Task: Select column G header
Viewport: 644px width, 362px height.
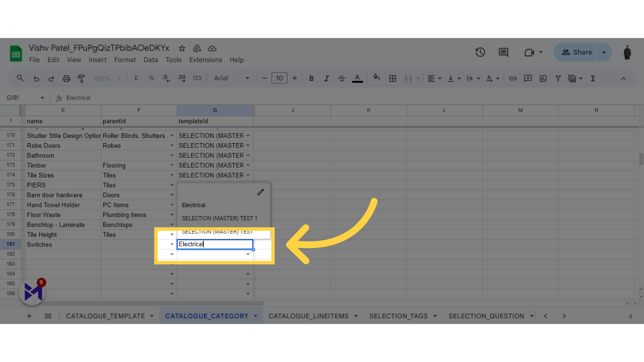Action: (215, 110)
